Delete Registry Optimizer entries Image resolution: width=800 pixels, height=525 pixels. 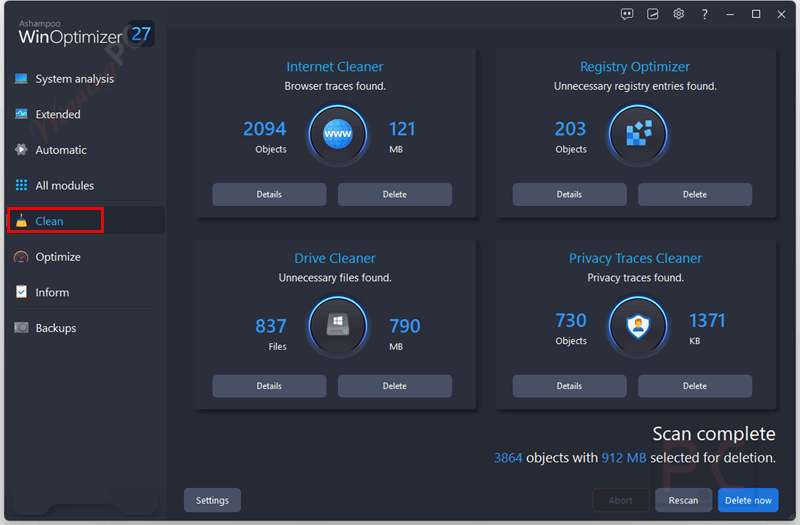tap(695, 194)
